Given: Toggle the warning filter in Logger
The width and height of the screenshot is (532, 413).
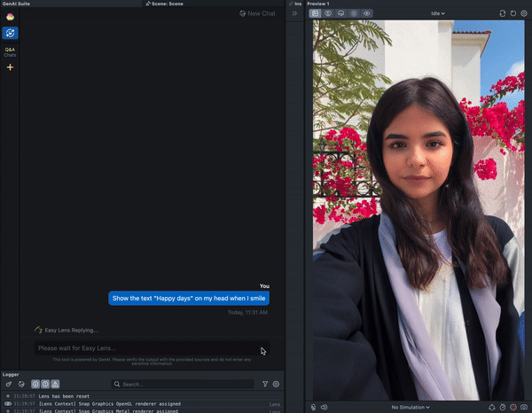Looking at the screenshot, I should (x=56, y=384).
